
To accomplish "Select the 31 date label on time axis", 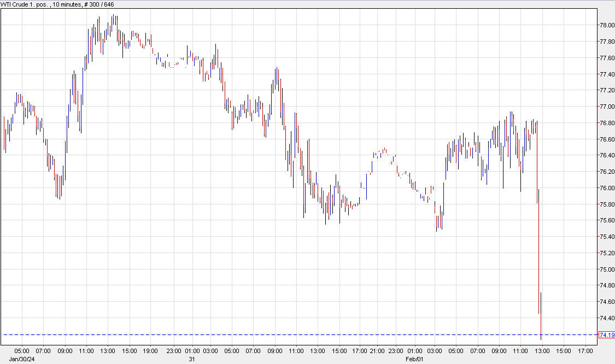I will pyautogui.click(x=192, y=359).
